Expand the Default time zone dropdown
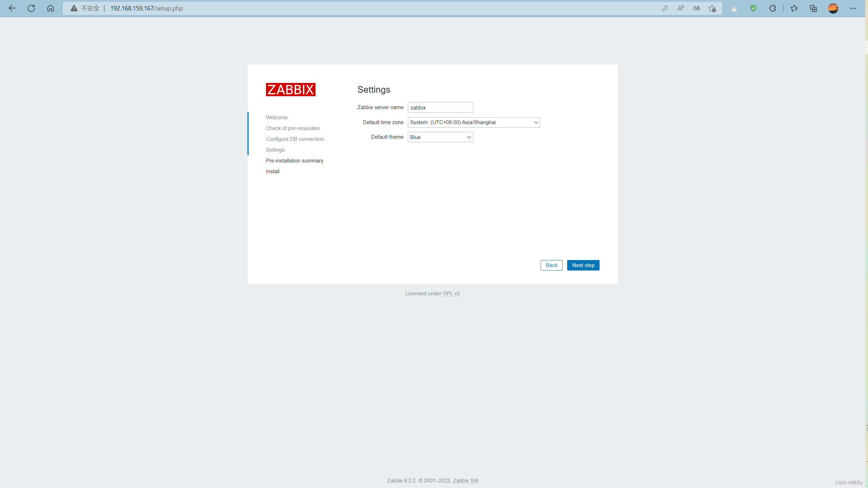The height and width of the screenshot is (488, 868). 473,122
